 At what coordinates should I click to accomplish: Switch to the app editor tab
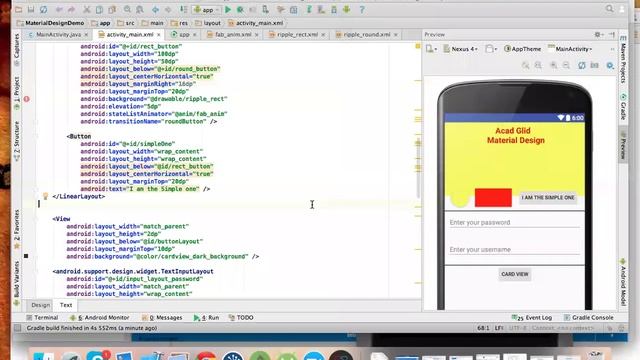pyautogui.click(x=184, y=35)
